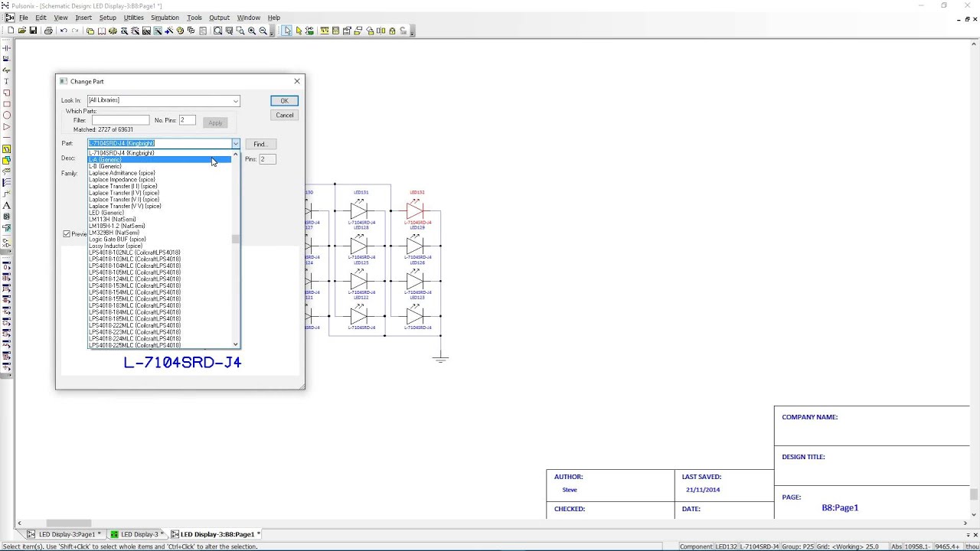The width and height of the screenshot is (980, 551).
Task: Click the Zoom In magnifier icon
Action: (x=251, y=31)
